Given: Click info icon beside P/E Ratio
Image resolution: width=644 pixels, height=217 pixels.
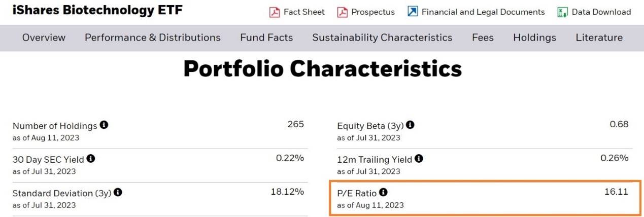Looking at the screenshot, I should [x=383, y=192].
